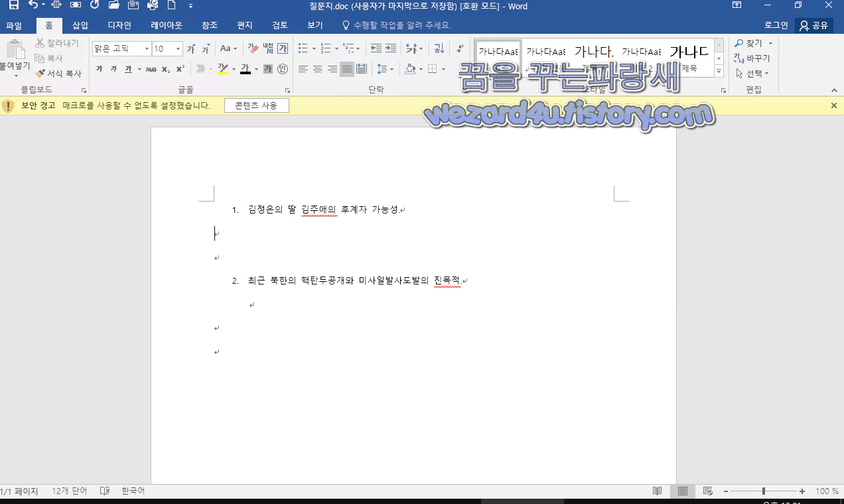Open the 레이아웃 ribbon tab
This screenshot has height=504, width=844.
tap(165, 25)
